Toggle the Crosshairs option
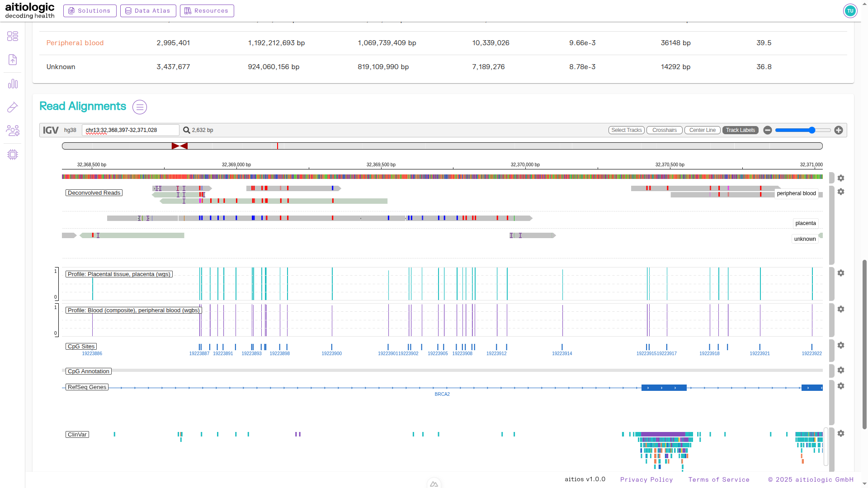This screenshot has height=488, width=868. click(x=664, y=130)
